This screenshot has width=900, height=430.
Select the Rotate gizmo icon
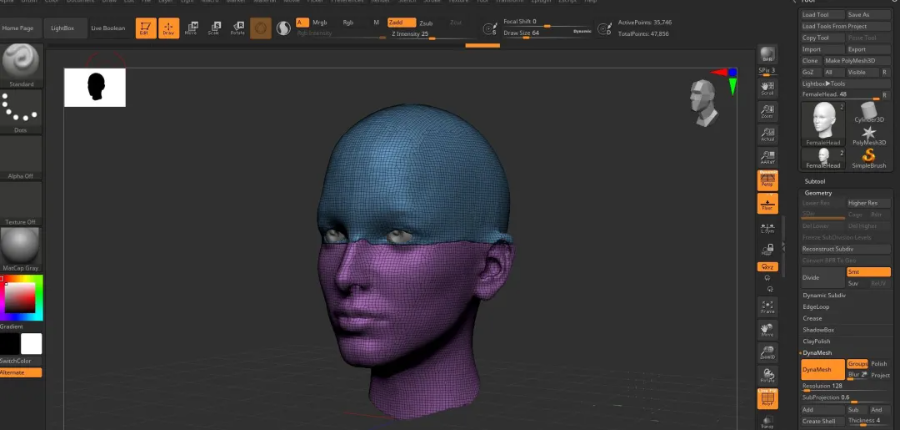tap(237, 28)
